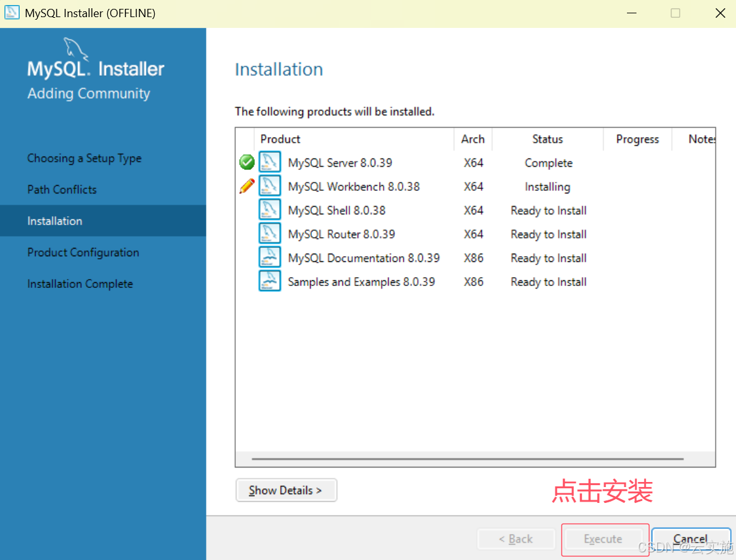Go to the Choosing a Setup Type step
Viewport: 736px width, 560px height.
[84, 158]
